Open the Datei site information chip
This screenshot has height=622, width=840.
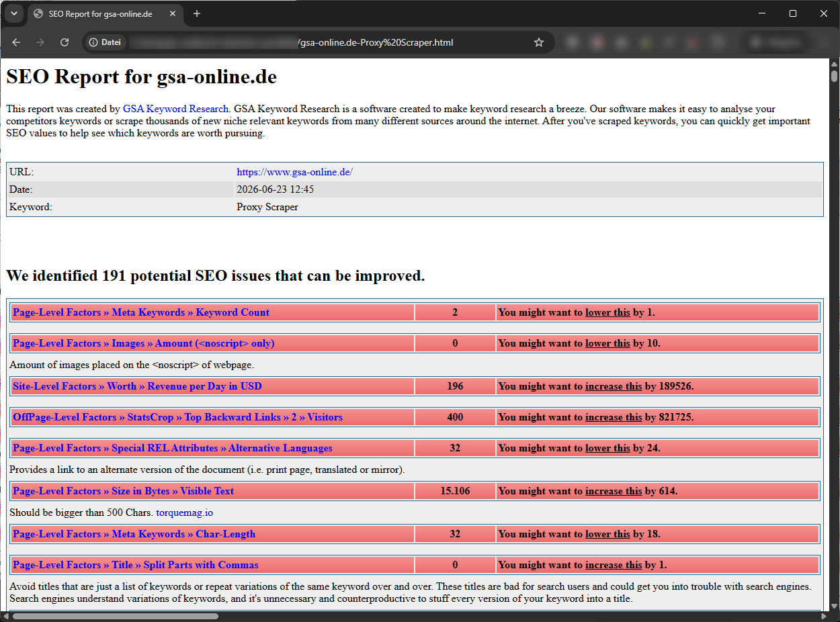click(105, 42)
